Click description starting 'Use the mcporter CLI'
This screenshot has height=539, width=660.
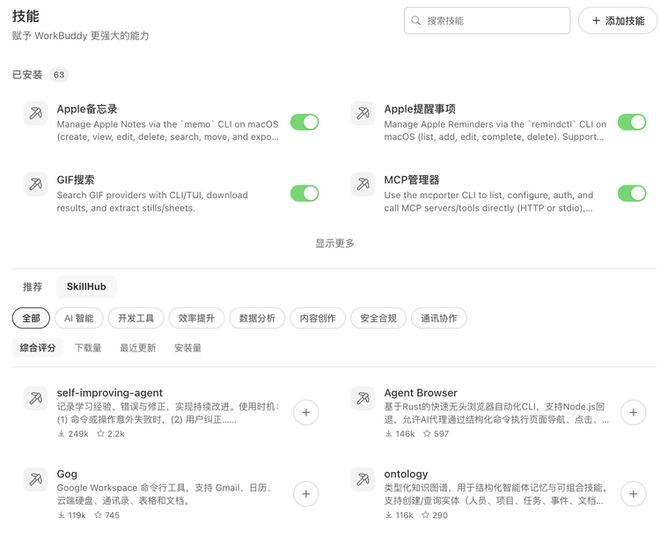tap(489, 202)
